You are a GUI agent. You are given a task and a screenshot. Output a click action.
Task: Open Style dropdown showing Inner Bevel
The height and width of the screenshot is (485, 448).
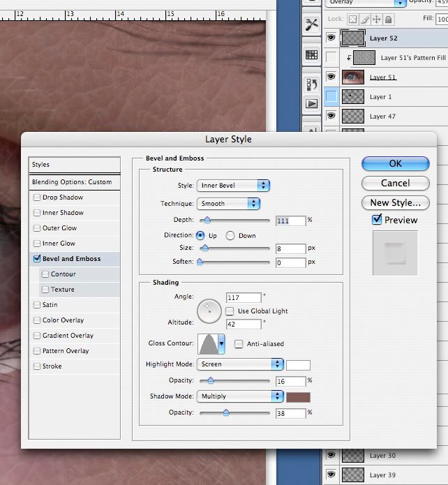(x=233, y=186)
